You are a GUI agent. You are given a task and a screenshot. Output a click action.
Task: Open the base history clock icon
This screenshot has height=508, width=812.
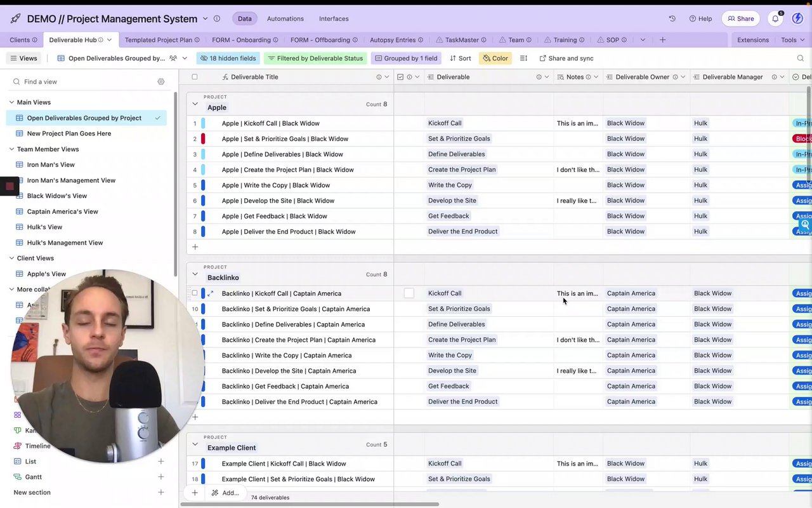tap(672, 18)
